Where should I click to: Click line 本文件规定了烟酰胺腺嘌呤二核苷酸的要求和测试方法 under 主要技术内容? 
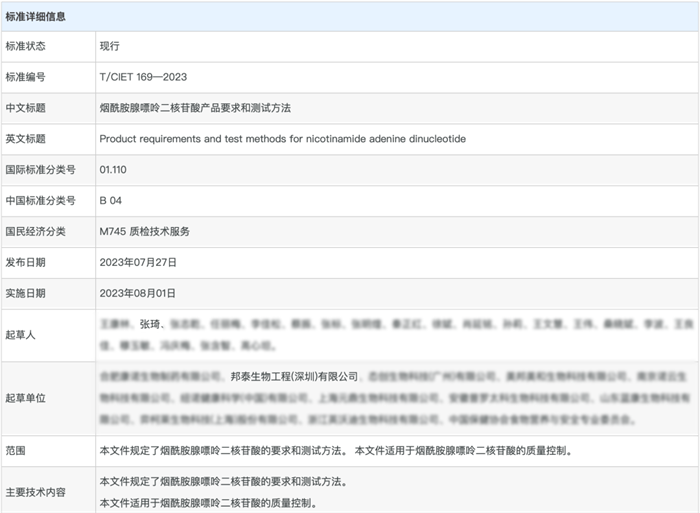(x=223, y=481)
